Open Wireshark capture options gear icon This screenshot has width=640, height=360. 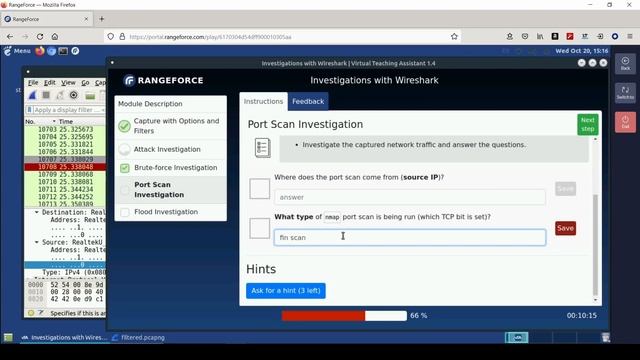point(73,95)
